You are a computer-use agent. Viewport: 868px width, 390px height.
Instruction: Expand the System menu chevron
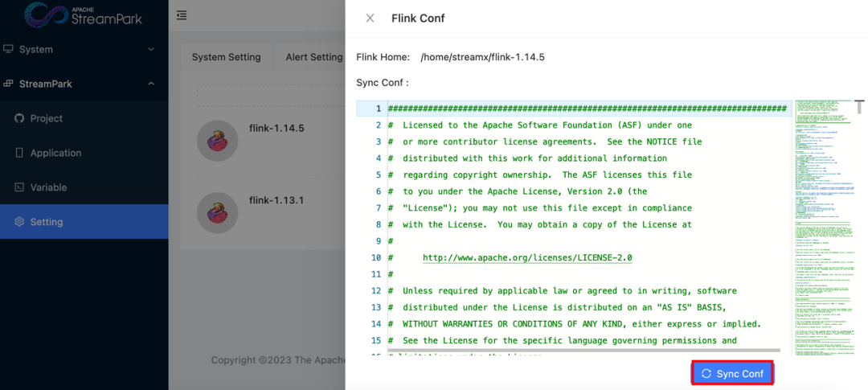click(151, 49)
